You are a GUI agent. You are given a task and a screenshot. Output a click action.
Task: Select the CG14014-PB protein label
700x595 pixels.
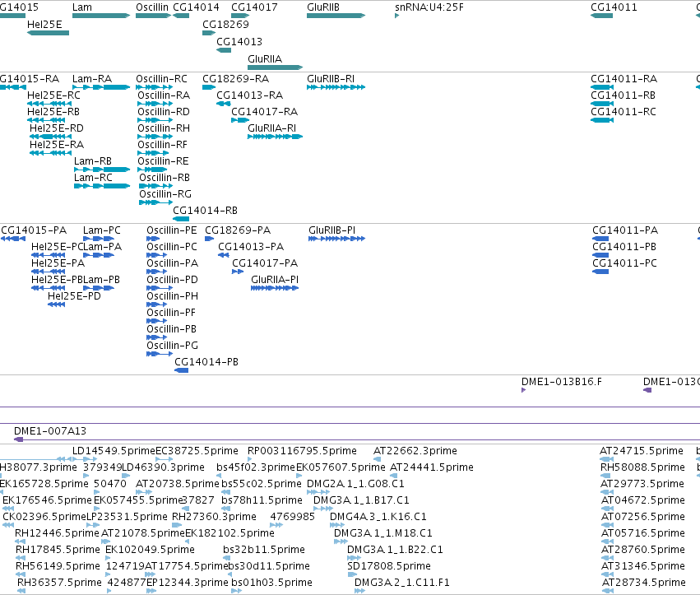[206, 362]
